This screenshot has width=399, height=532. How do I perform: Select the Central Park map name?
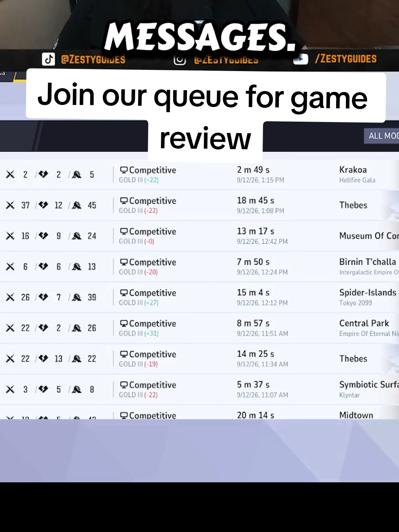pos(364,323)
